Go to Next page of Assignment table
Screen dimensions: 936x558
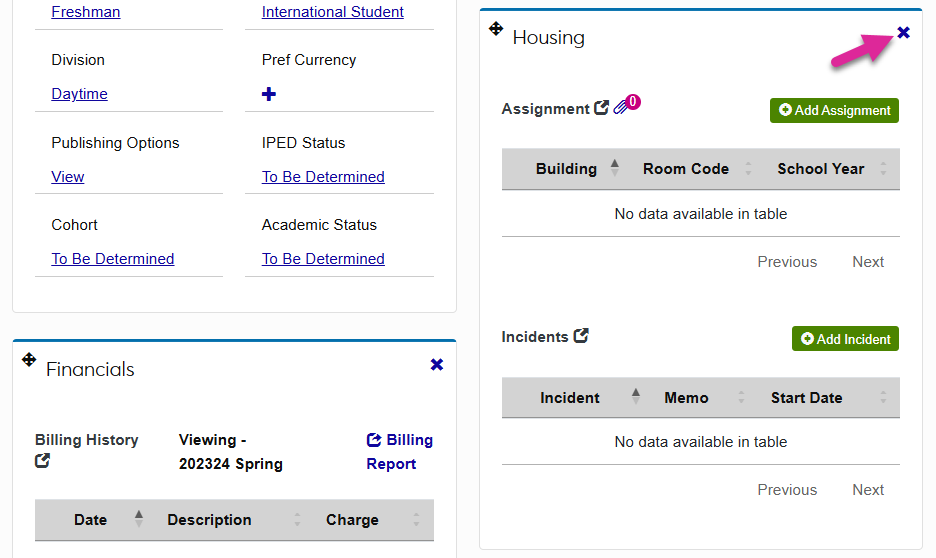pyautogui.click(x=868, y=262)
